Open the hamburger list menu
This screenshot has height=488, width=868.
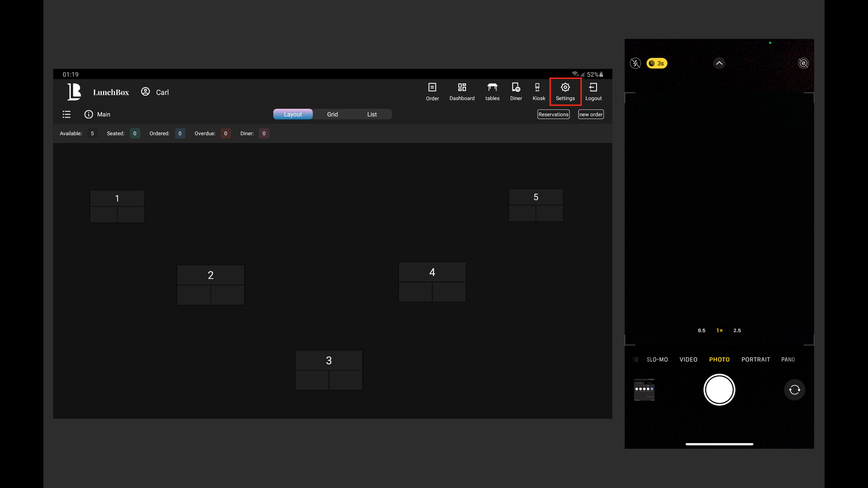point(66,115)
